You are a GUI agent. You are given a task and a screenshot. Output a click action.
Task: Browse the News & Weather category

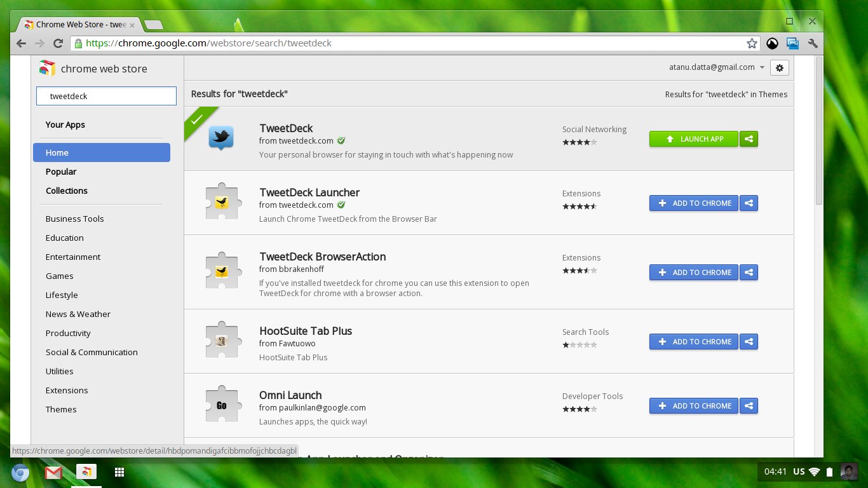tap(78, 314)
